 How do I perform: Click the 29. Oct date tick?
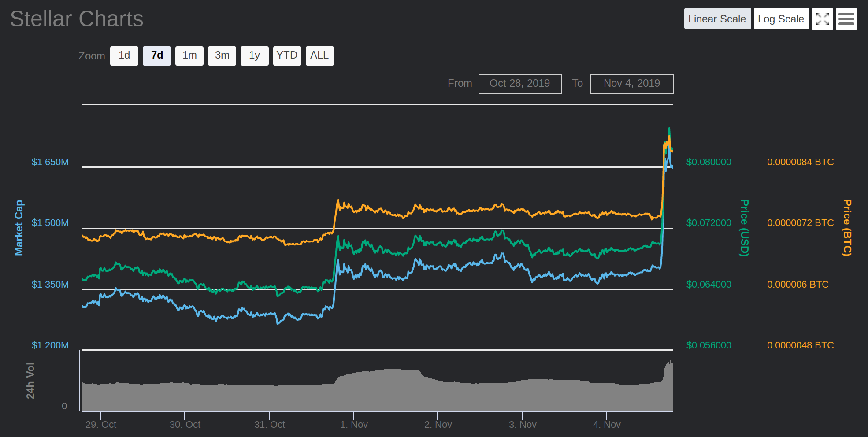pyautogui.click(x=101, y=425)
